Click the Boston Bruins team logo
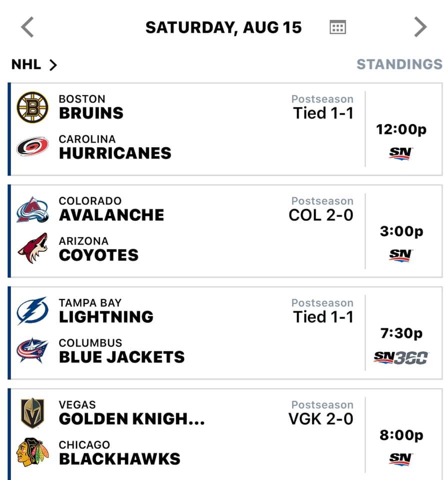The height and width of the screenshot is (480, 448). 32,107
